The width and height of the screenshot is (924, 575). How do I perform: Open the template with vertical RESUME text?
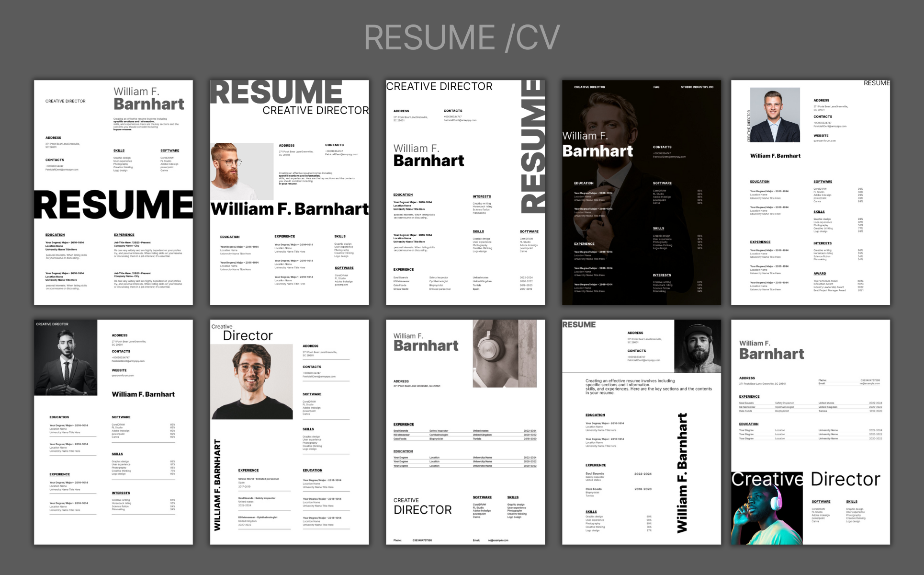coord(465,192)
